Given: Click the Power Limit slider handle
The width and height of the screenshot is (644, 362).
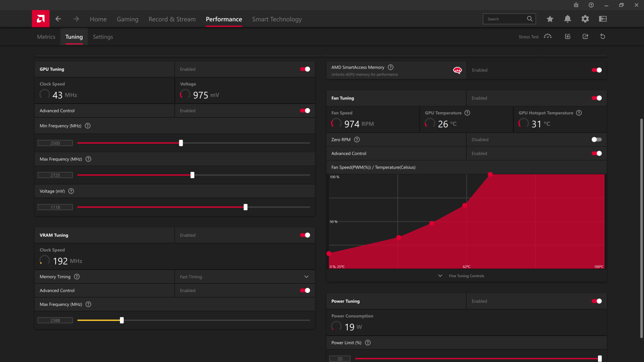Looking at the screenshot, I should click(x=600, y=359).
